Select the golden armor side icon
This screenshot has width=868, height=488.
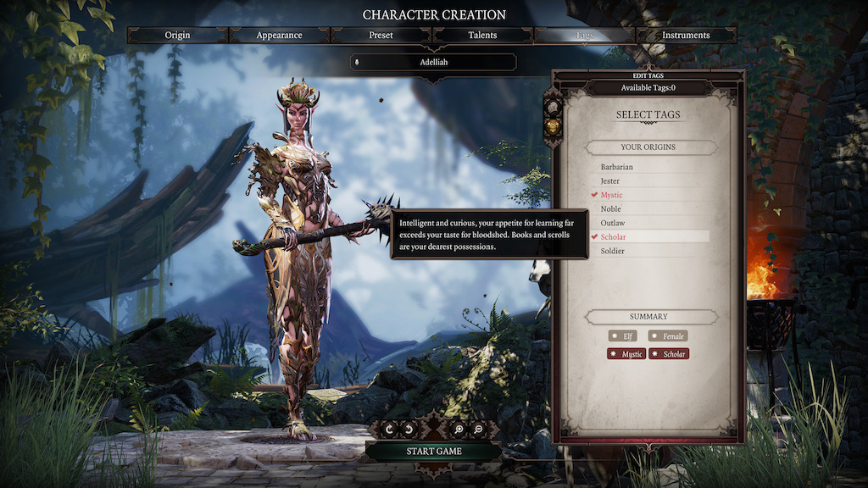(x=553, y=127)
